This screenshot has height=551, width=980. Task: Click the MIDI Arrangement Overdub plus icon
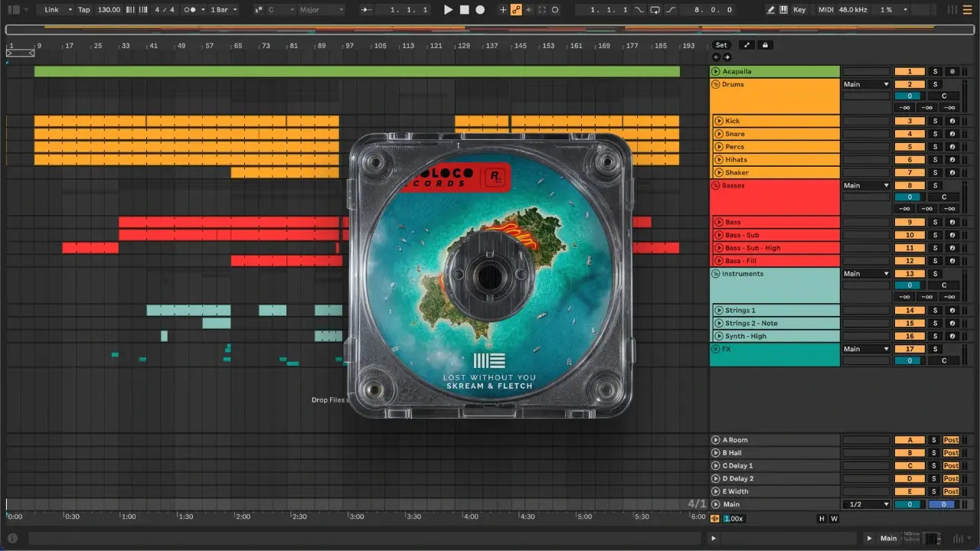point(503,10)
